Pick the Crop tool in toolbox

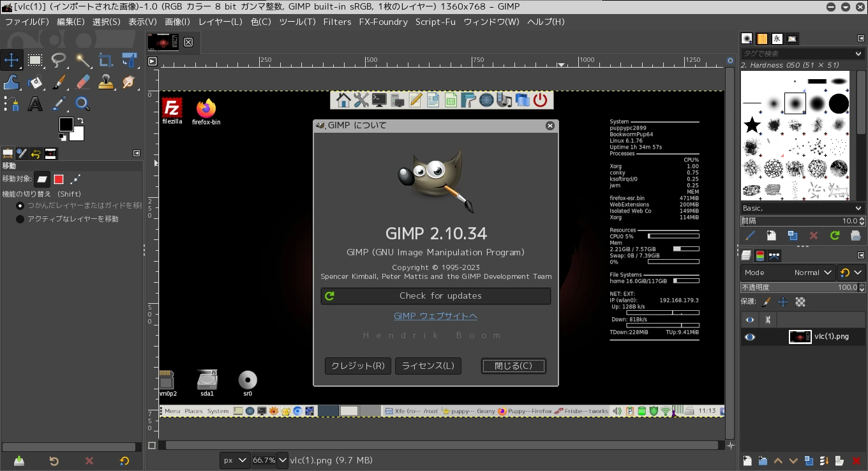click(106, 61)
